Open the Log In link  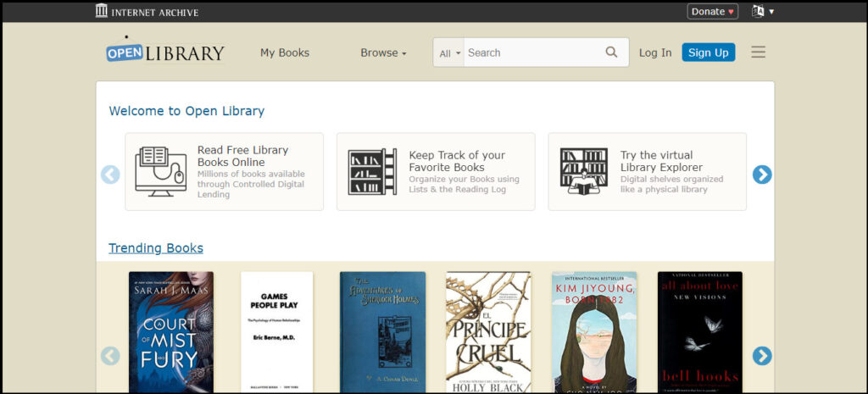655,53
